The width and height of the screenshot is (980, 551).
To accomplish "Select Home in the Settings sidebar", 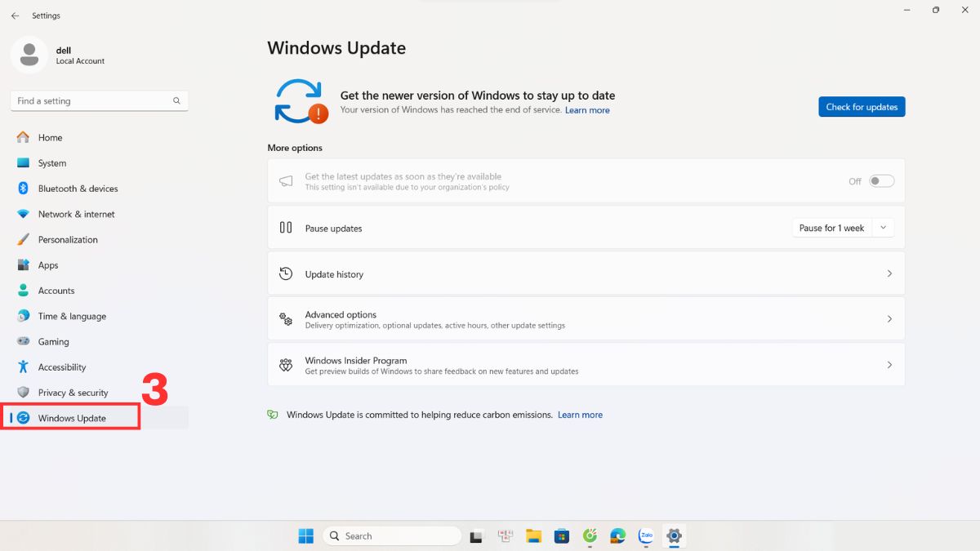I will (x=50, y=137).
